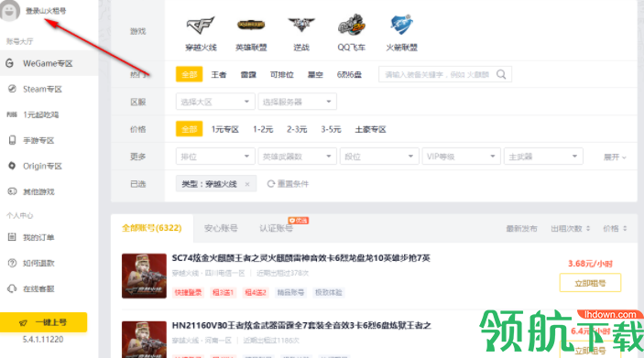Click the 重置条件 reset icon
This screenshot has width=644, height=358.
point(270,184)
